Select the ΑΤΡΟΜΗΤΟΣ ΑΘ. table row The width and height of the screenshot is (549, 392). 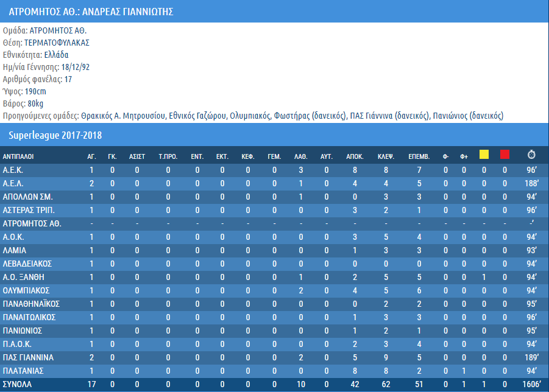(x=274, y=224)
